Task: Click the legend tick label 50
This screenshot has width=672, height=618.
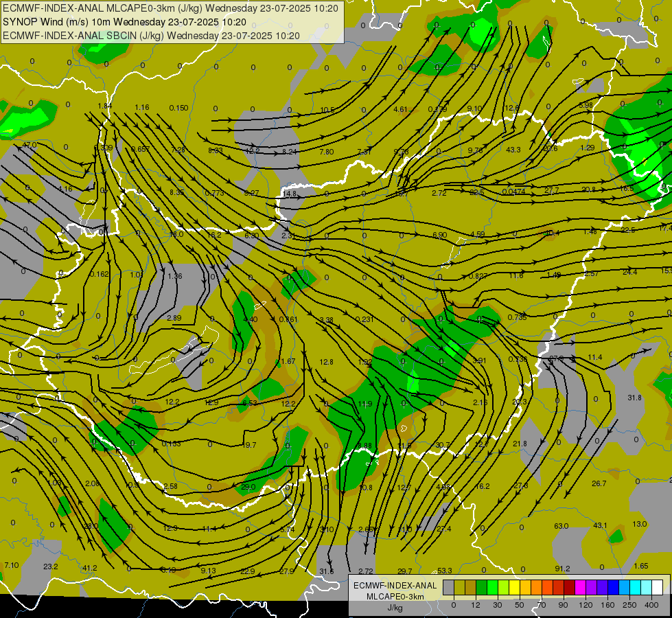Action: click(519, 605)
